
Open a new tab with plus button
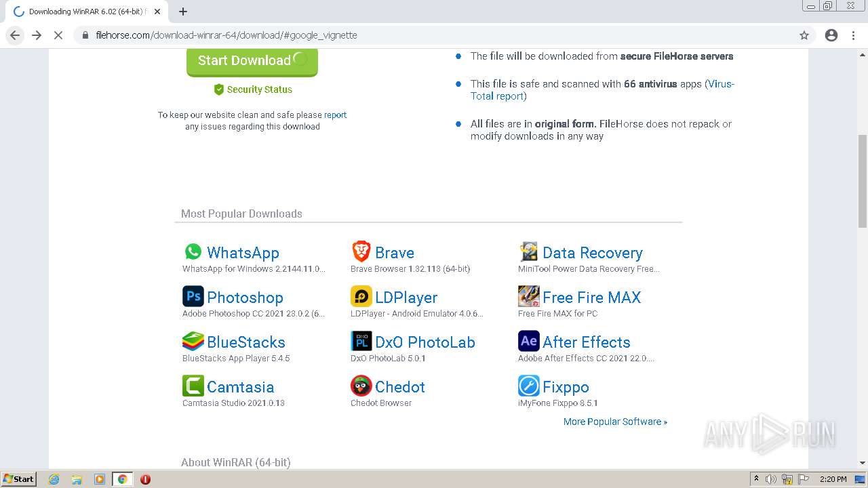pos(183,12)
